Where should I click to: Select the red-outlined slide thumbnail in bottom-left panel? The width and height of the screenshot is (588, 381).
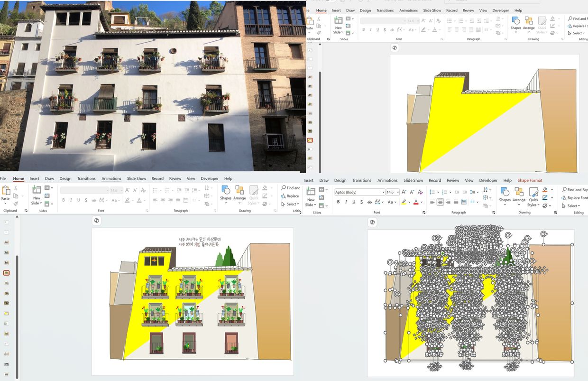[x=7, y=273]
